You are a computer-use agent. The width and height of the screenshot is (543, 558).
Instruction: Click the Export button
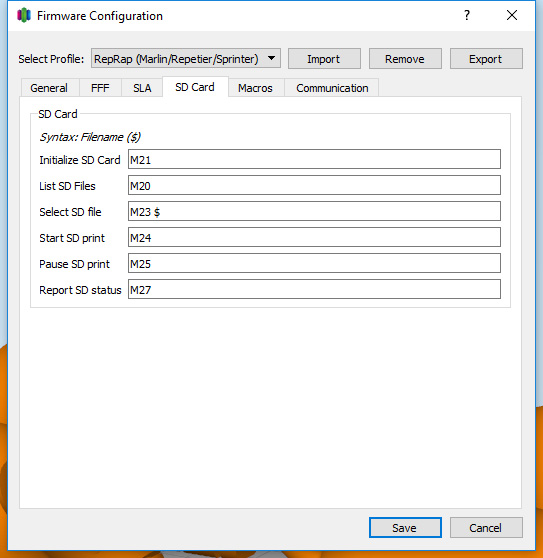click(x=486, y=59)
